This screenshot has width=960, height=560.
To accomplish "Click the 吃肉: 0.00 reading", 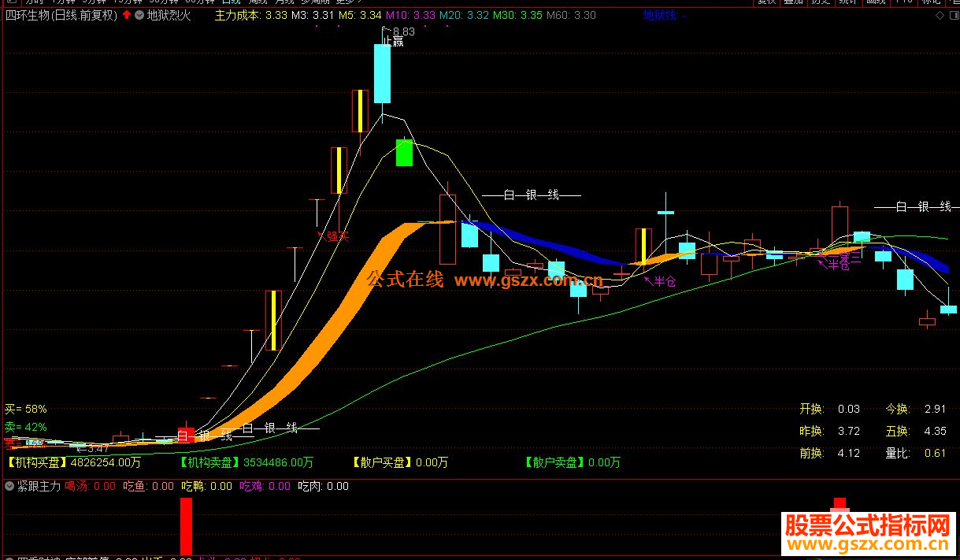I will 324,487.
